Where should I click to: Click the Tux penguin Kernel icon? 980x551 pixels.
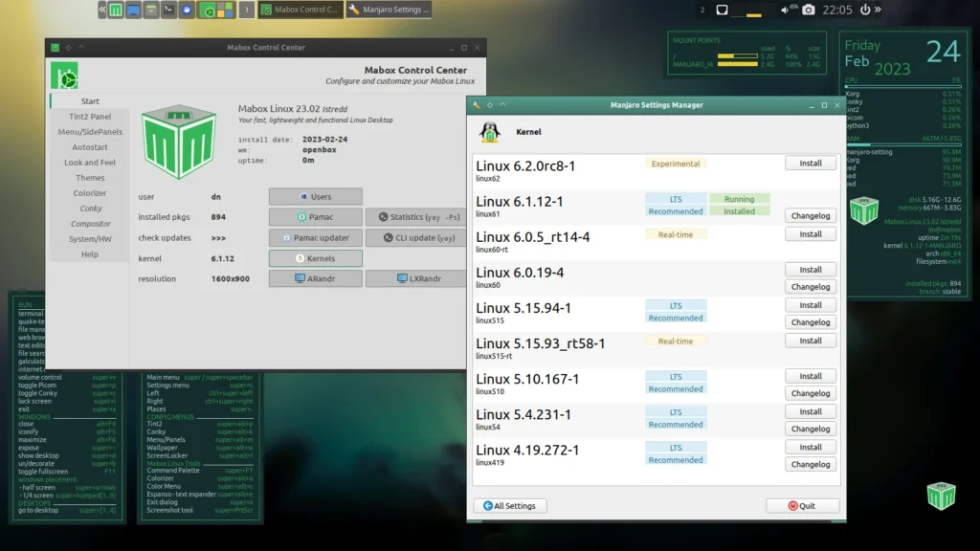point(490,132)
